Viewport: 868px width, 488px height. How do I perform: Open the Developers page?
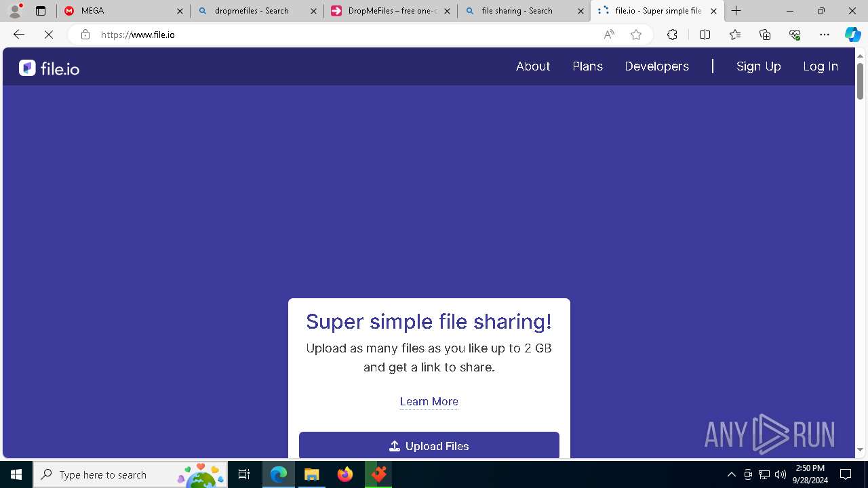coord(656,66)
